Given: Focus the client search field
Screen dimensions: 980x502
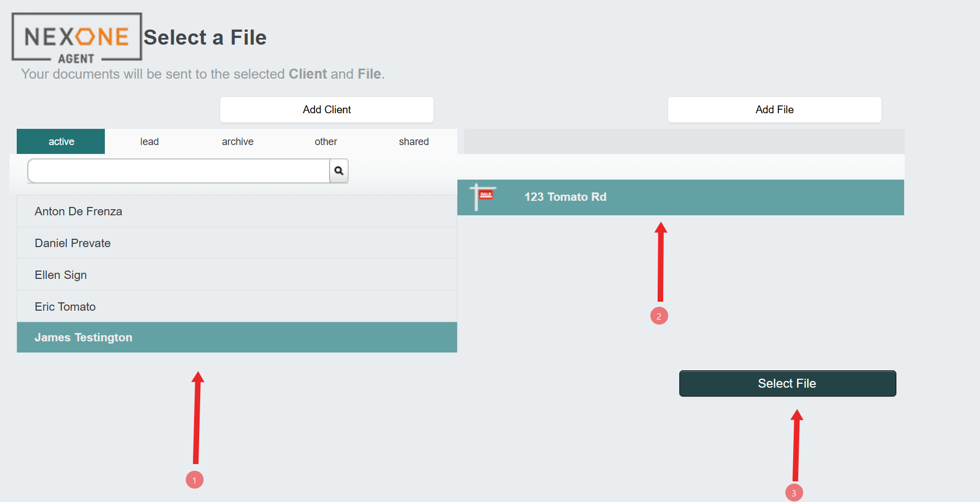Looking at the screenshot, I should coord(178,171).
